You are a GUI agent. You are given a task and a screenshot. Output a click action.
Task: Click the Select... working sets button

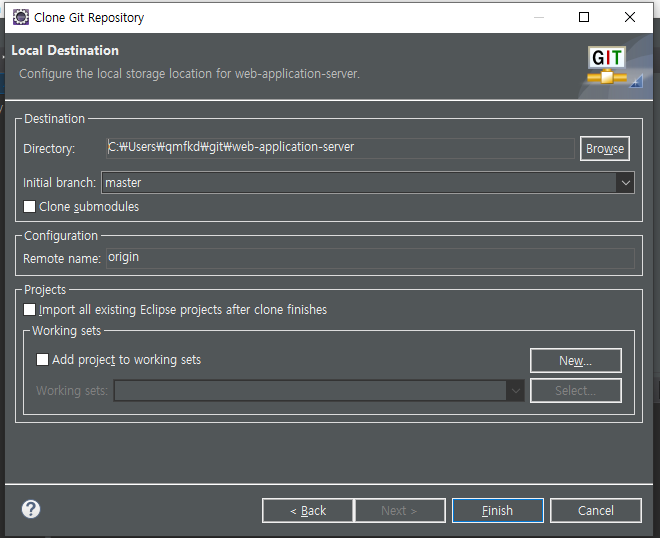pos(575,391)
